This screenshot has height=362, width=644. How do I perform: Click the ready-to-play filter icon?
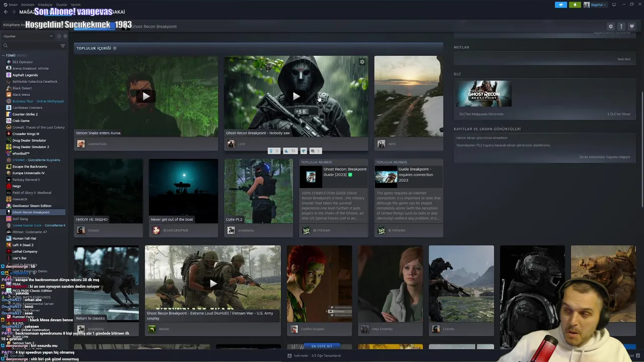pyautogui.click(x=65, y=36)
